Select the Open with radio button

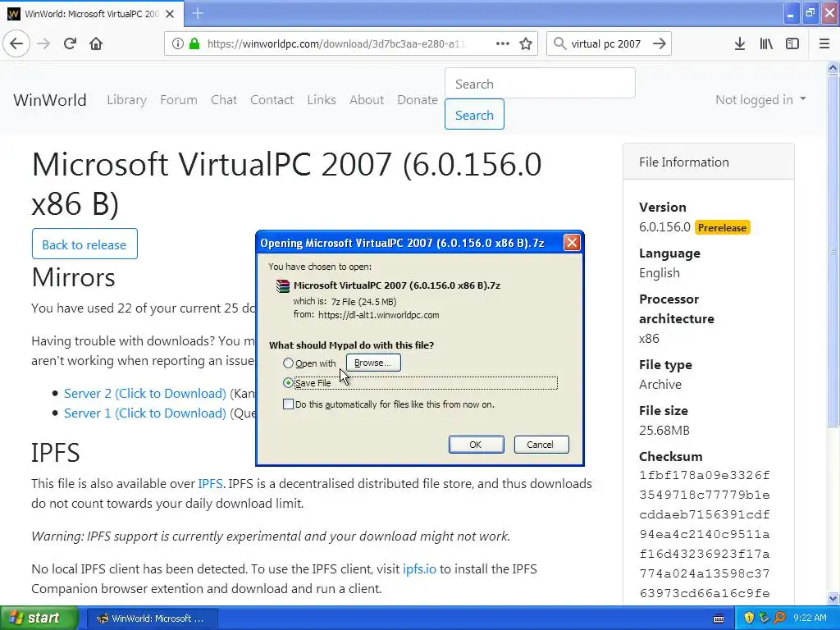point(288,363)
